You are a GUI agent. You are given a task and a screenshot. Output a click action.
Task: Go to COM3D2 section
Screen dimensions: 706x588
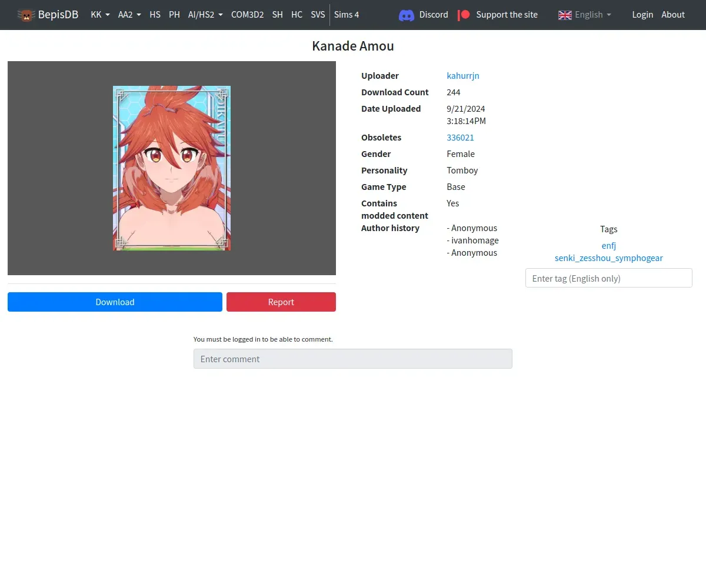pyautogui.click(x=247, y=15)
